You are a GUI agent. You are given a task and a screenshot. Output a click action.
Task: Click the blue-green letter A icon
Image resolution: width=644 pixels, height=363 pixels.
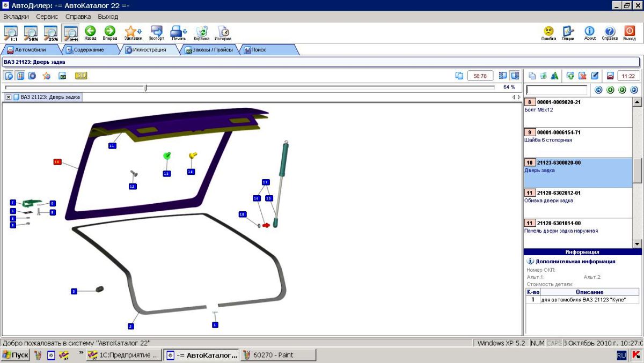[555, 76]
